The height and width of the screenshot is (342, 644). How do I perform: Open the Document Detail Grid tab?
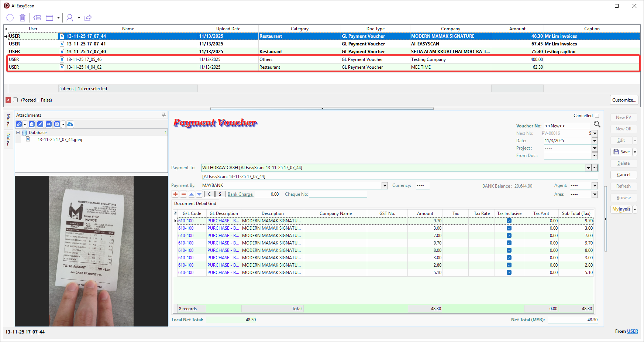(195, 204)
